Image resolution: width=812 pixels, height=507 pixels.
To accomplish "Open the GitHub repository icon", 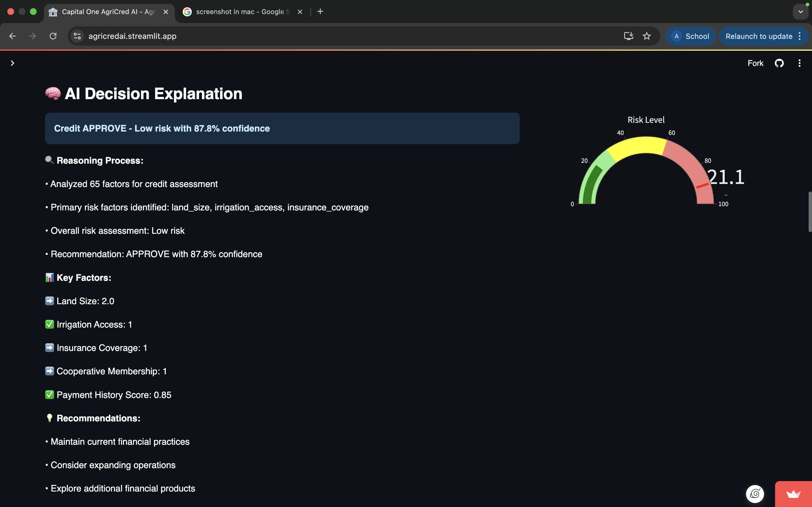I will coord(779,63).
